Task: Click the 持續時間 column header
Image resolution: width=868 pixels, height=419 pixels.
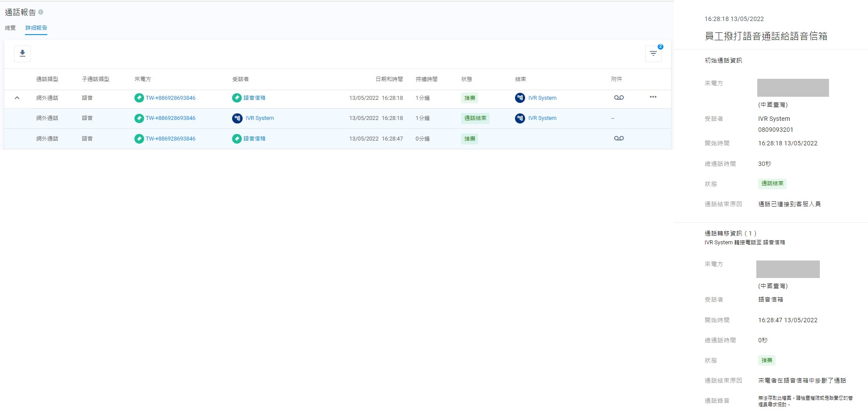Action: point(426,79)
